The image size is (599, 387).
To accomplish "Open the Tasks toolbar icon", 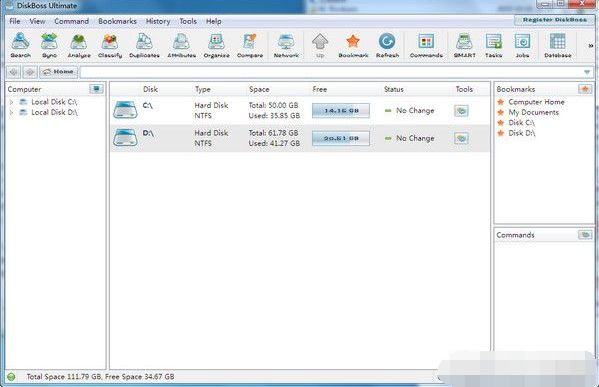I will [494, 45].
